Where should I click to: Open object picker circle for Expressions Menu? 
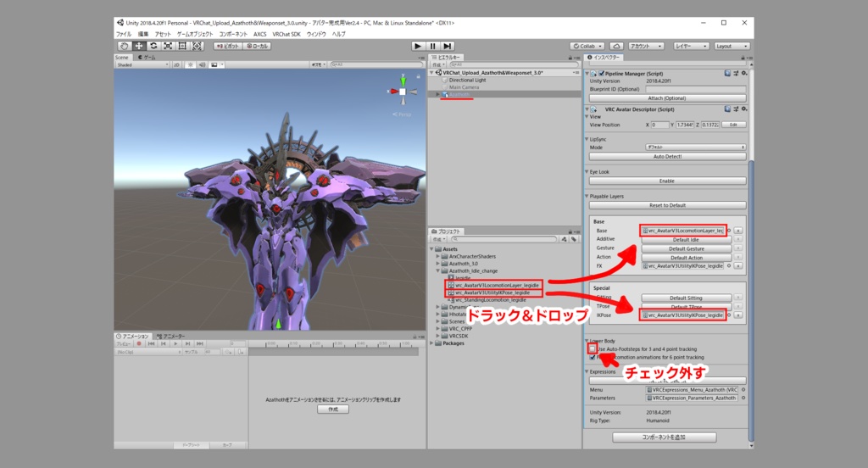(x=743, y=390)
